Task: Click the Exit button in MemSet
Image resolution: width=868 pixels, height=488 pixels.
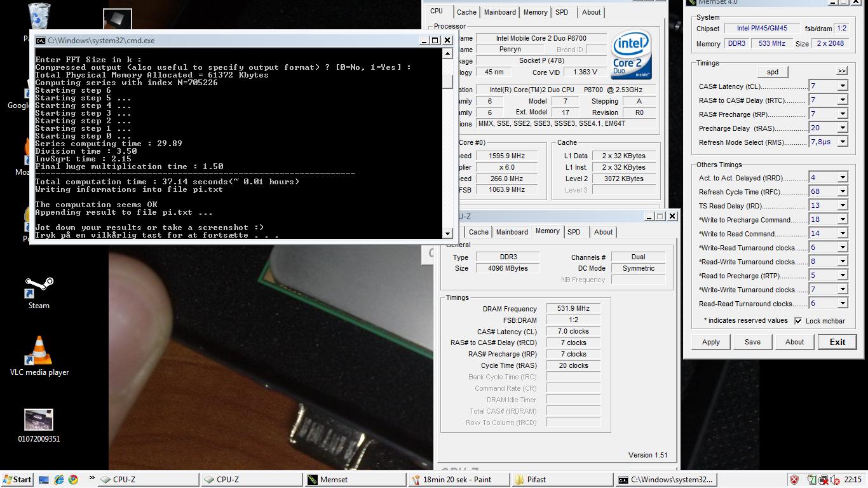Action: (x=837, y=342)
